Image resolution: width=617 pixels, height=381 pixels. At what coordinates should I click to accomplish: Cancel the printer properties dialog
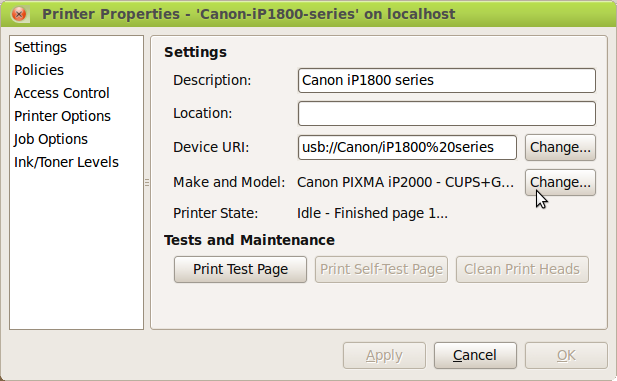click(475, 355)
